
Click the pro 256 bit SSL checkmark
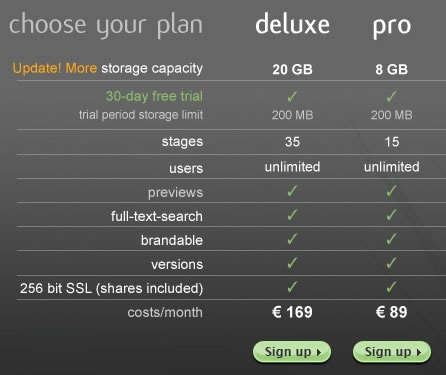coord(392,287)
